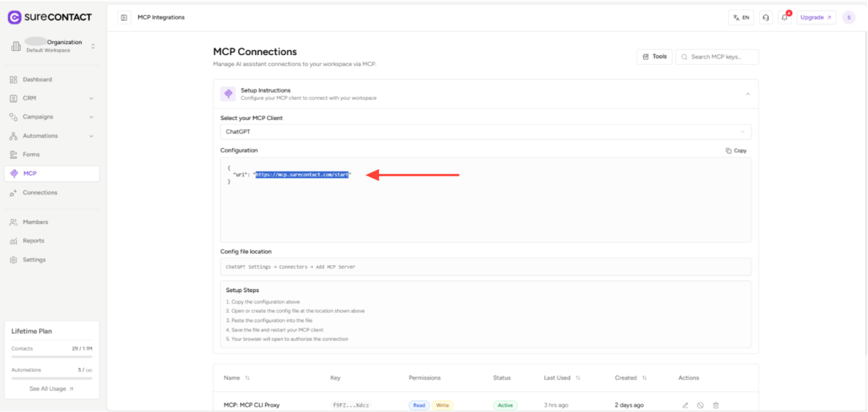
Task: Click the Upgrade button
Action: coord(816,17)
